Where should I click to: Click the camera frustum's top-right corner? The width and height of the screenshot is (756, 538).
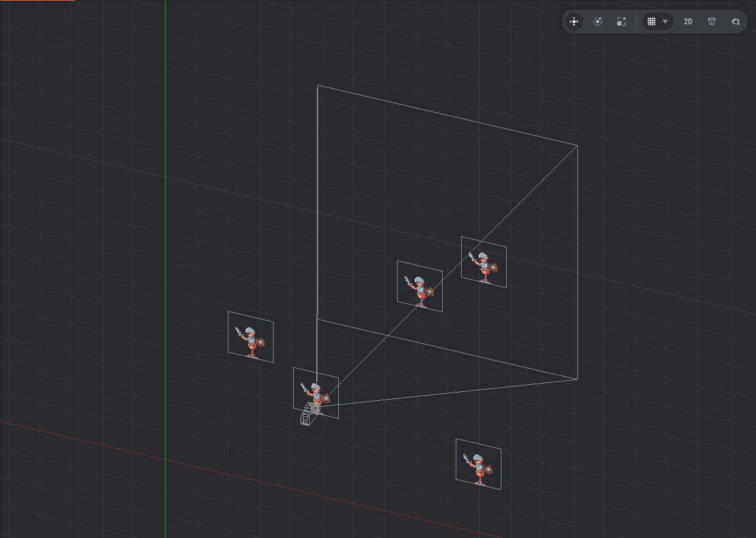(x=577, y=145)
